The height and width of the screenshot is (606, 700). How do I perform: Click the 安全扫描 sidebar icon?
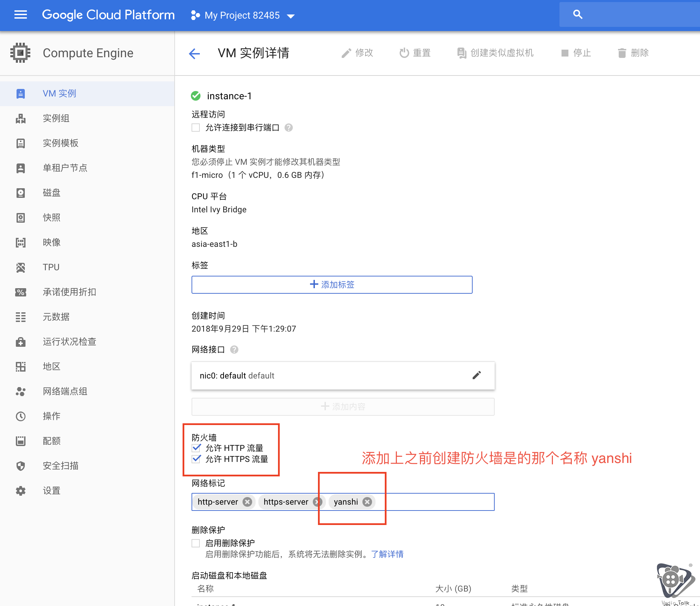coord(21,465)
